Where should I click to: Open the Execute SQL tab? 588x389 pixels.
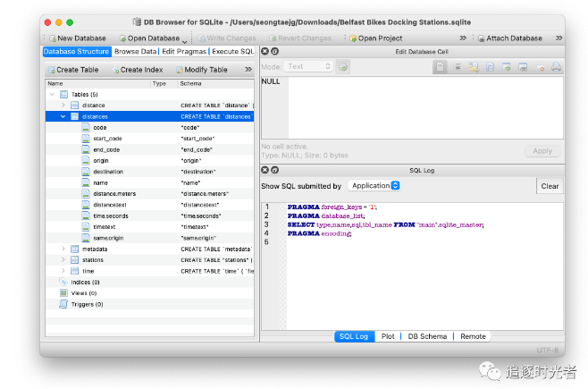(233, 51)
